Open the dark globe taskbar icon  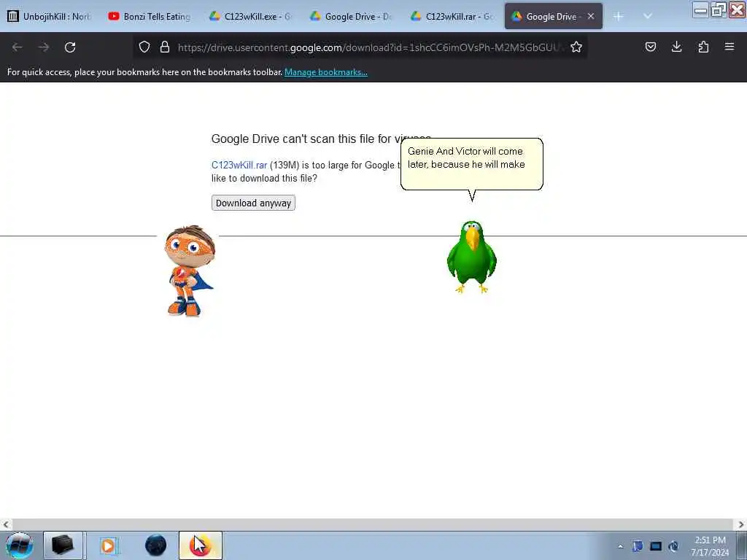tap(156, 545)
